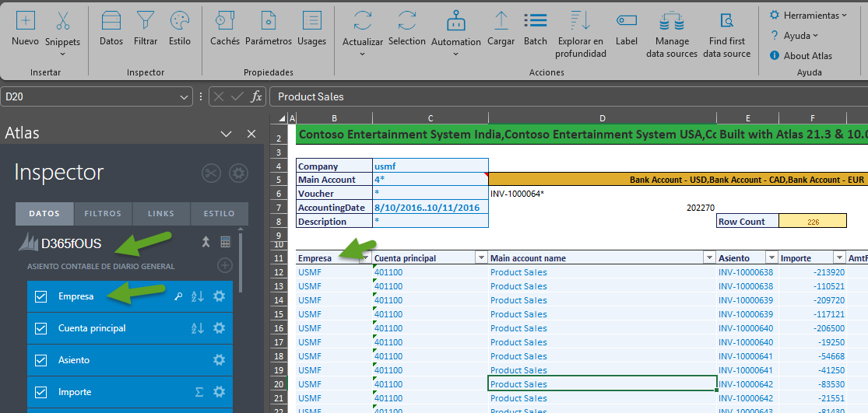
Task: Open Importe column filter dropdown
Action: (838, 258)
